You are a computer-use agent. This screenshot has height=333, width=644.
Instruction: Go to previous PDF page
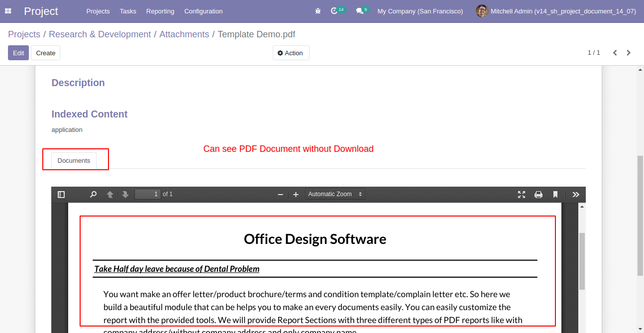[110, 194]
